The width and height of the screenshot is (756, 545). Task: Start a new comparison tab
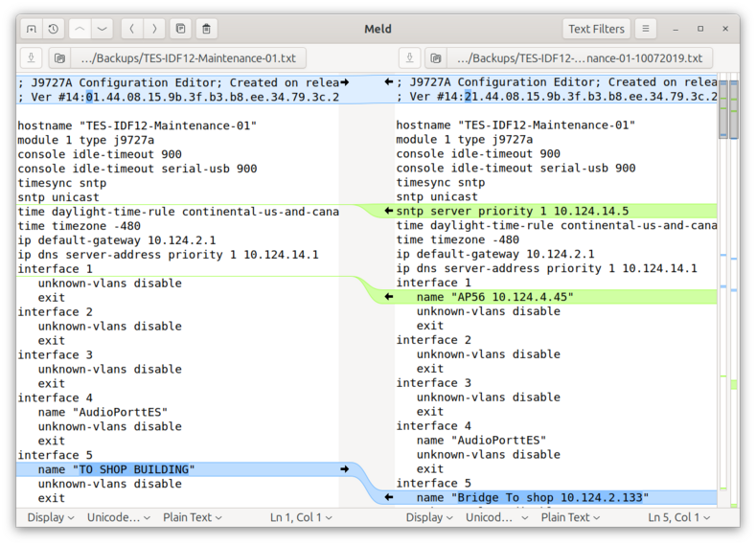pos(32,29)
